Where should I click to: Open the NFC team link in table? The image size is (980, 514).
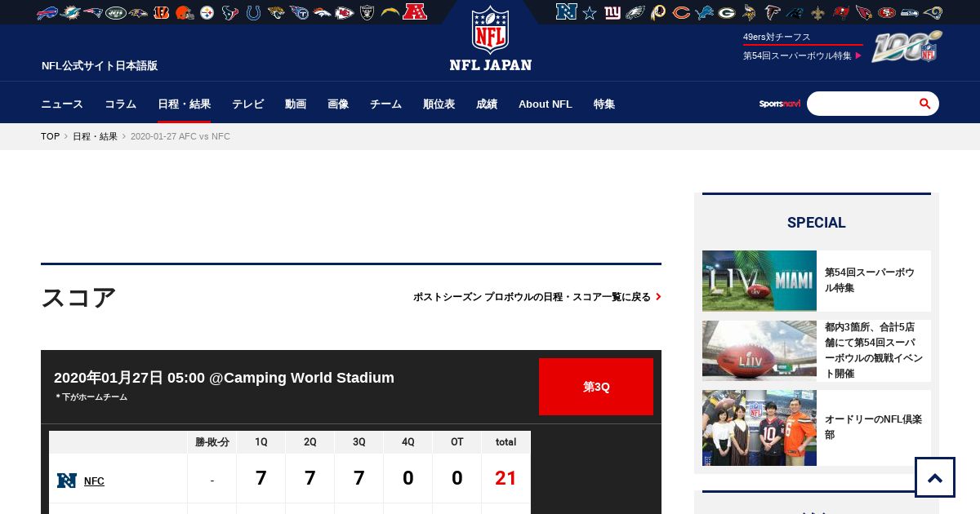[94, 481]
